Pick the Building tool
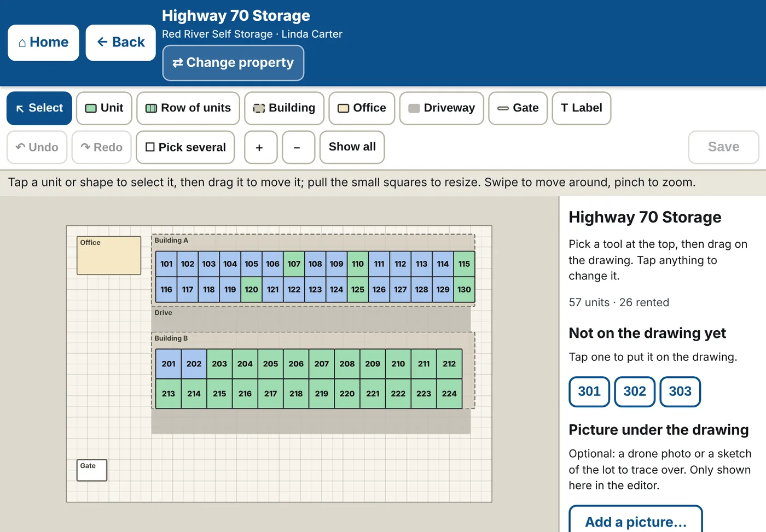 [284, 108]
